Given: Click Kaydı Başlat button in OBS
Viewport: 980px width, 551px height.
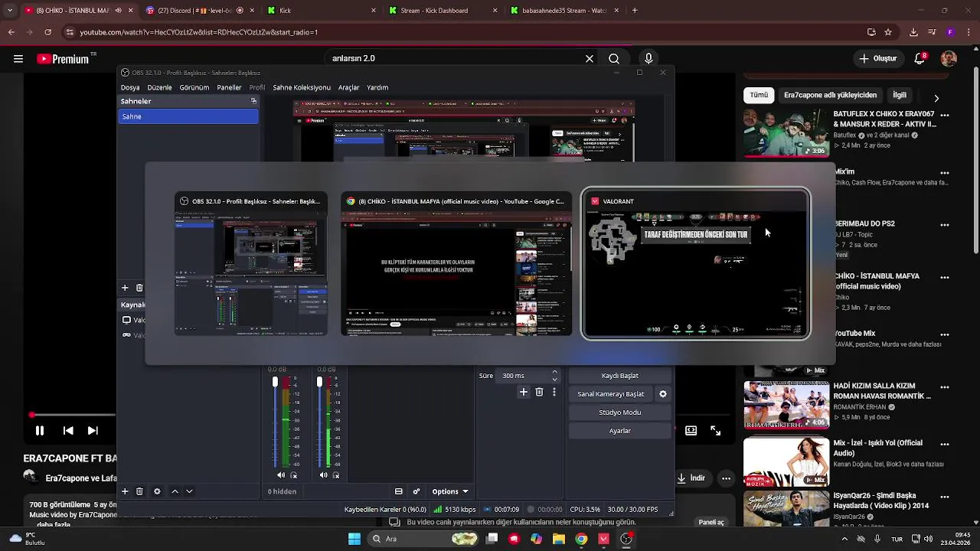Looking at the screenshot, I should point(620,376).
